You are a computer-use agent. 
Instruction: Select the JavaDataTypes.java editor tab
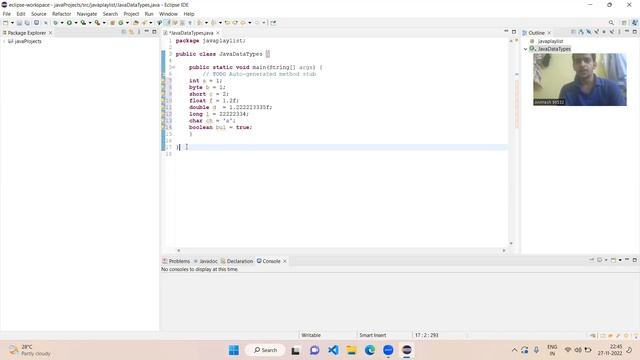pos(191,33)
